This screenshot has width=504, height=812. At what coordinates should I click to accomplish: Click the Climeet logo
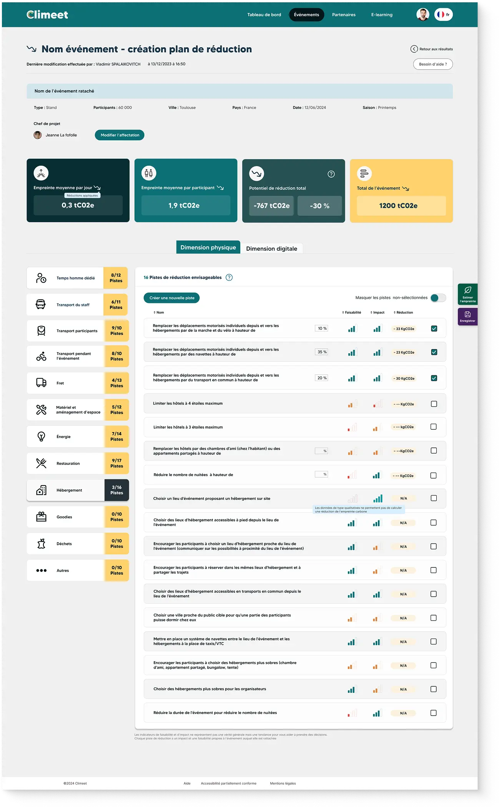click(x=47, y=15)
